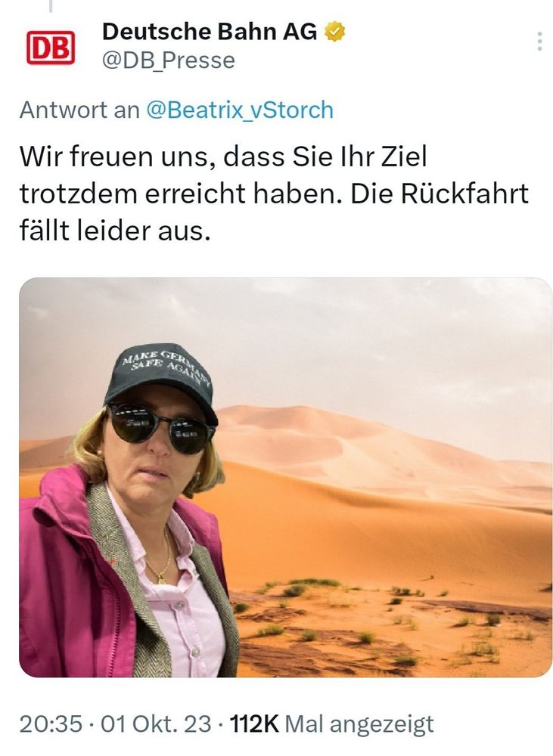Click the 'Mal angezeigt' views label
553x756 pixels.
click(359, 725)
